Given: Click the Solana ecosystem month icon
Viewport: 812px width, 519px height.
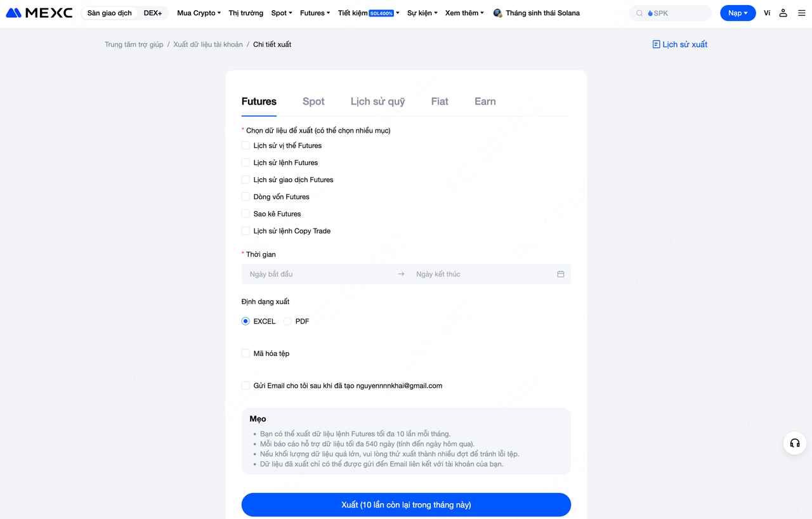Looking at the screenshot, I should click(497, 13).
